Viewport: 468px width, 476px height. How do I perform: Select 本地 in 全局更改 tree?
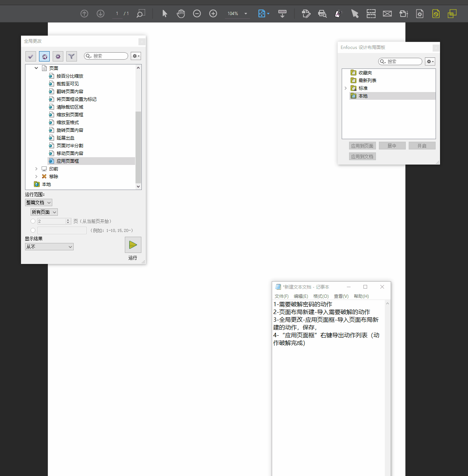[46, 184]
